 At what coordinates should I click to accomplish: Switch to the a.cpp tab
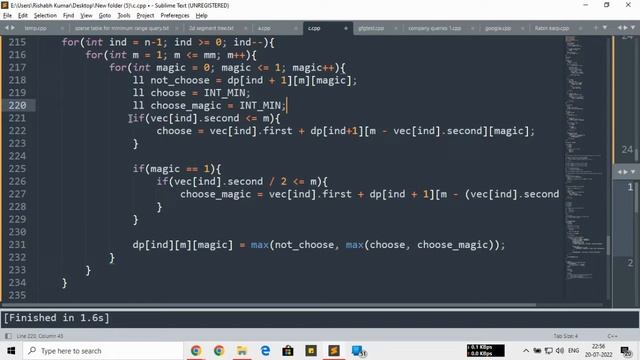click(x=264, y=28)
